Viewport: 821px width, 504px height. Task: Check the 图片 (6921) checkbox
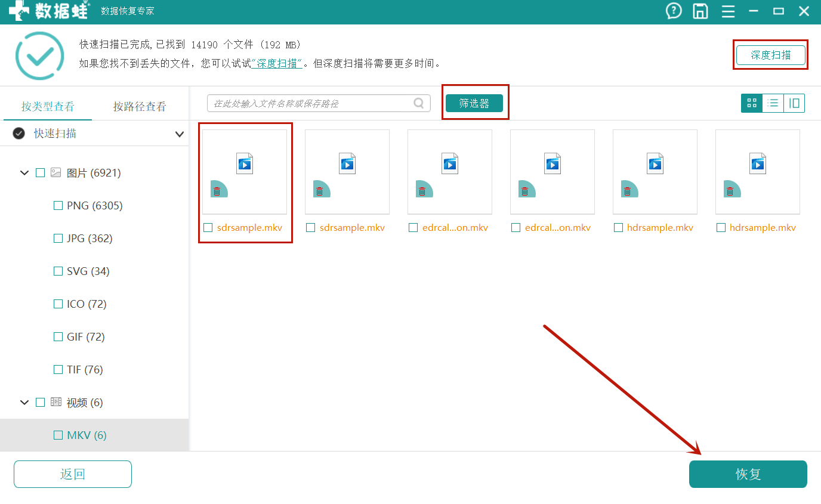click(41, 173)
